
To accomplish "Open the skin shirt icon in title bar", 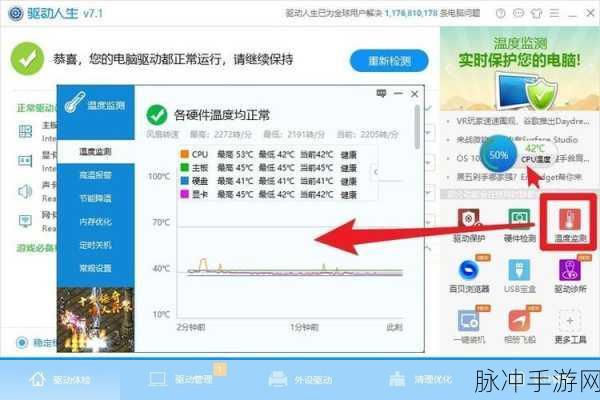I will [x=536, y=13].
